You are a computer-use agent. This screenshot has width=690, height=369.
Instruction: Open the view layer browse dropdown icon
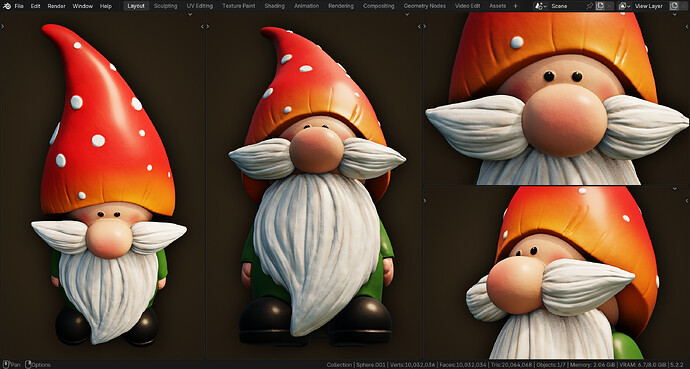pyautogui.click(x=624, y=6)
